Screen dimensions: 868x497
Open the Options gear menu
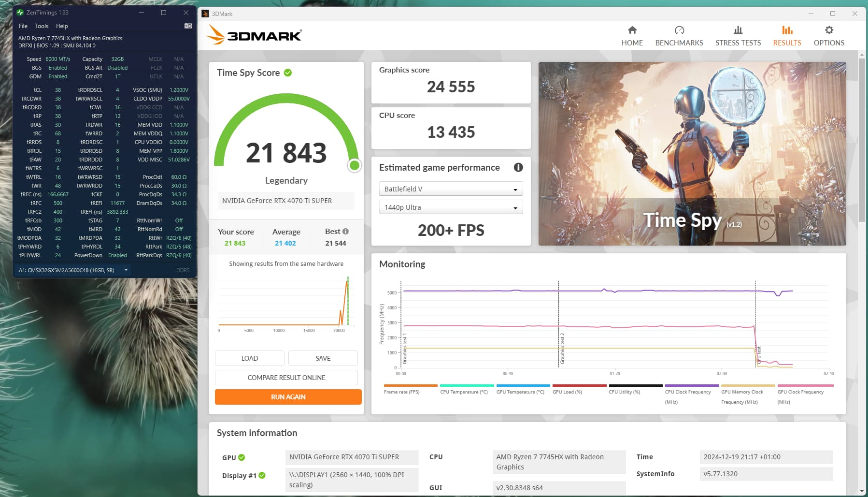click(x=829, y=36)
